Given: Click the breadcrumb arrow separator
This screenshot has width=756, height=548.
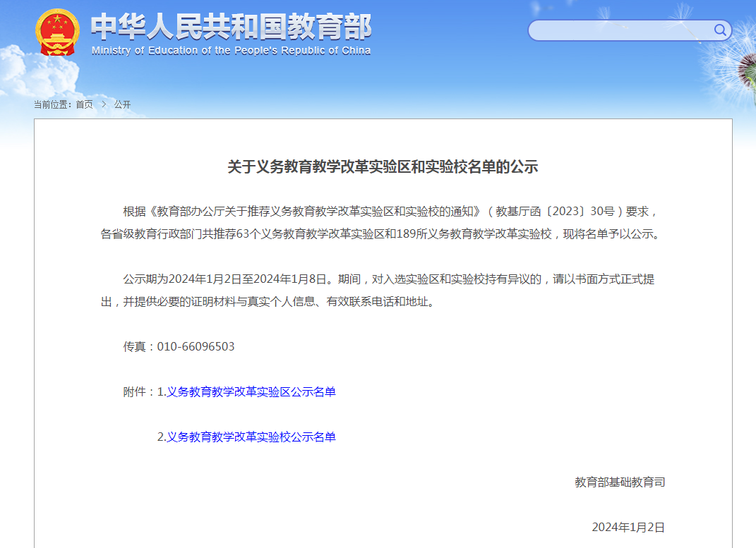Looking at the screenshot, I should (x=104, y=104).
